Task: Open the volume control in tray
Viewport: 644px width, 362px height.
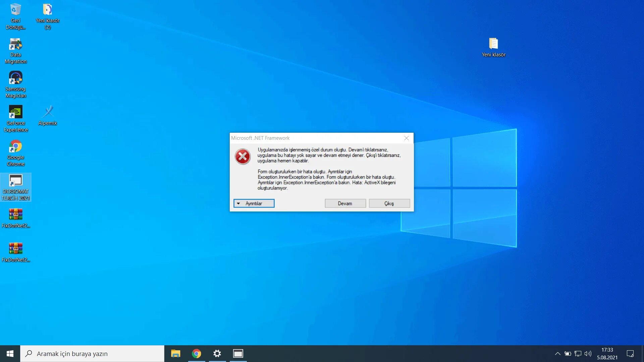Action: tap(588, 354)
